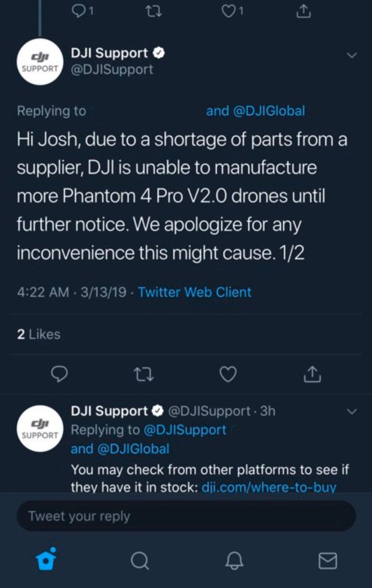The image size is (372, 588).
Task: Open the Twitter Web Client source link
Action: [x=195, y=292]
